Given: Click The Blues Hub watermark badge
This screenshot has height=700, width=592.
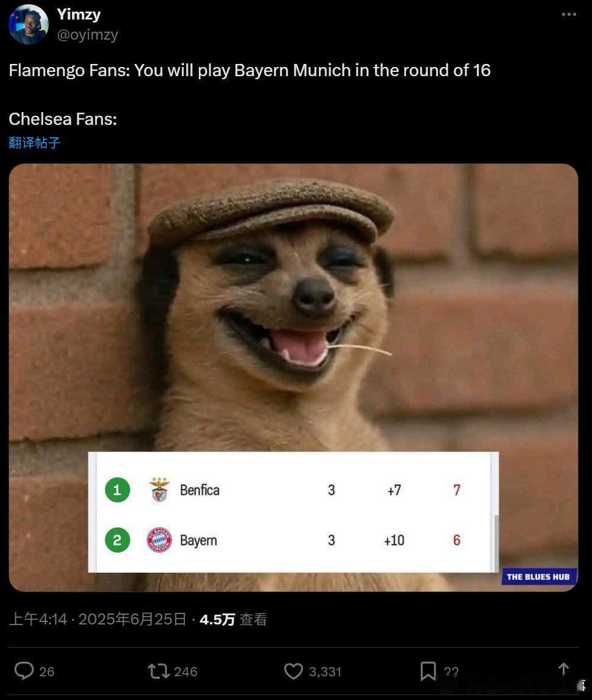Looking at the screenshot, I should [538, 577].
